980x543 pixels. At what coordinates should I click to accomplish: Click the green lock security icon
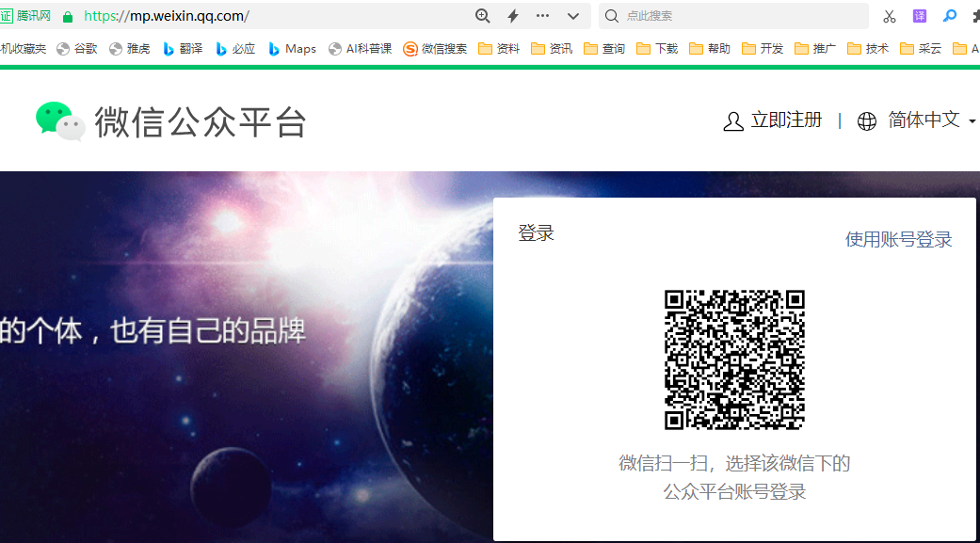(x=68, y=17)
